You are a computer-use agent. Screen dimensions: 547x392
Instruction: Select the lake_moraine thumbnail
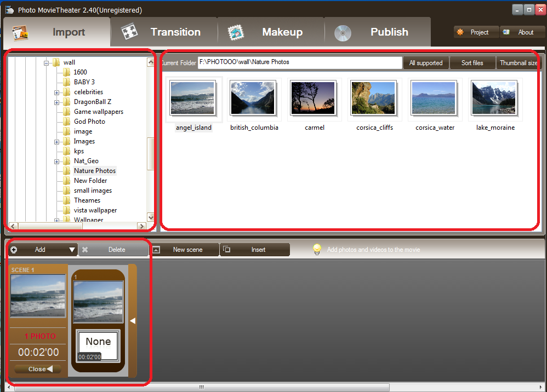click(x=495, y=99)
